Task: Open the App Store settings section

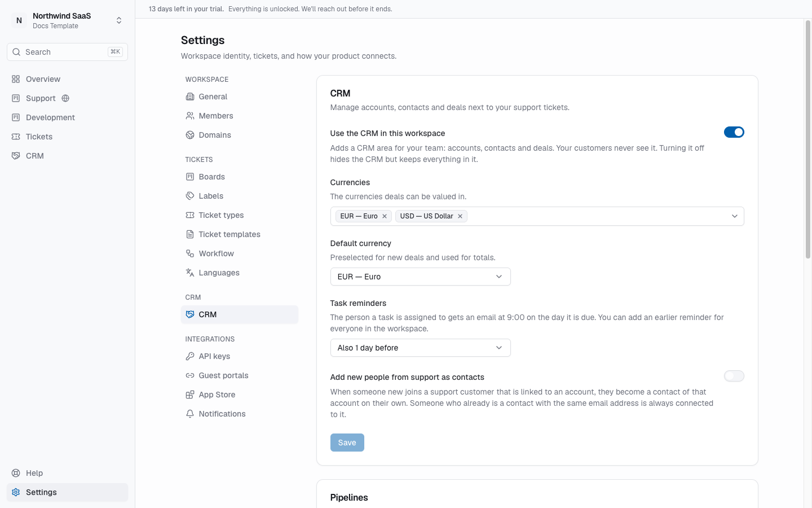Action: (240, 395)
